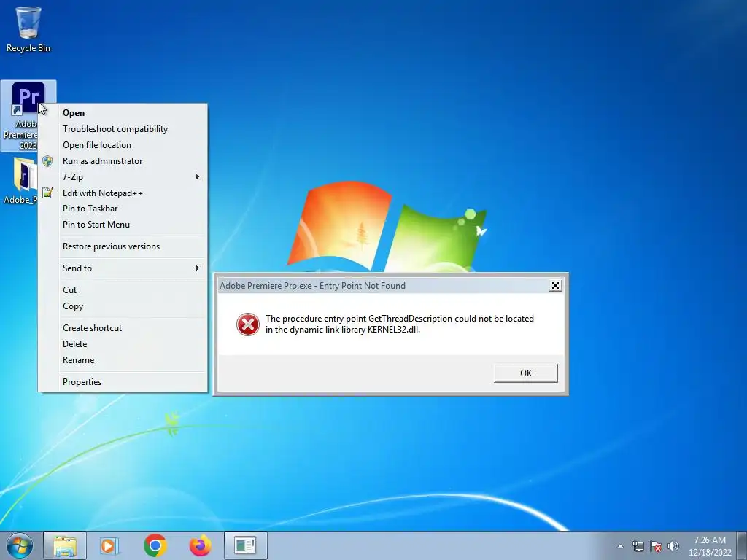Open Google Chrome from the taskbar
Screen dimensions: 747x560
[x=155, y=545]
